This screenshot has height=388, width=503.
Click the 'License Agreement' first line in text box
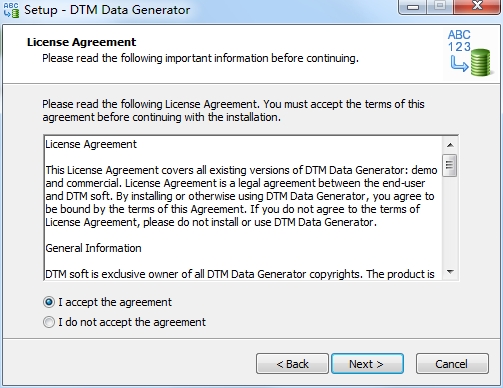click(x=91, y=144)
